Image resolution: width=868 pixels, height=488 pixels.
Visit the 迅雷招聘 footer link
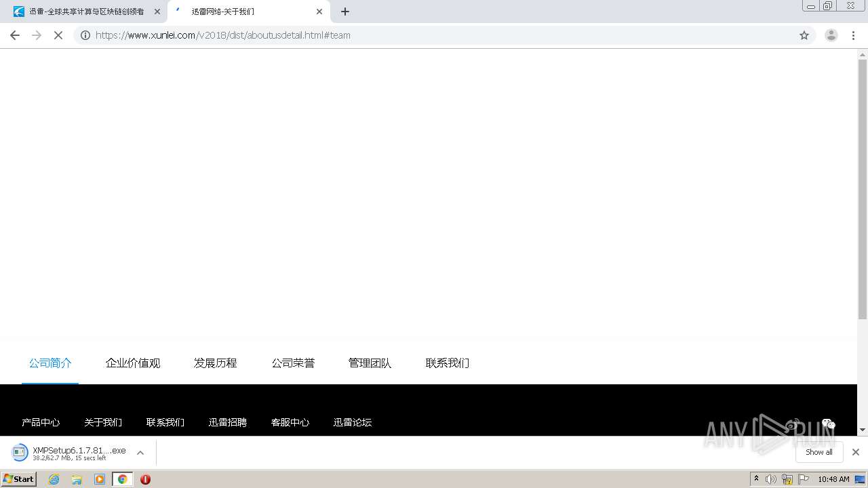tap(228, 422)
